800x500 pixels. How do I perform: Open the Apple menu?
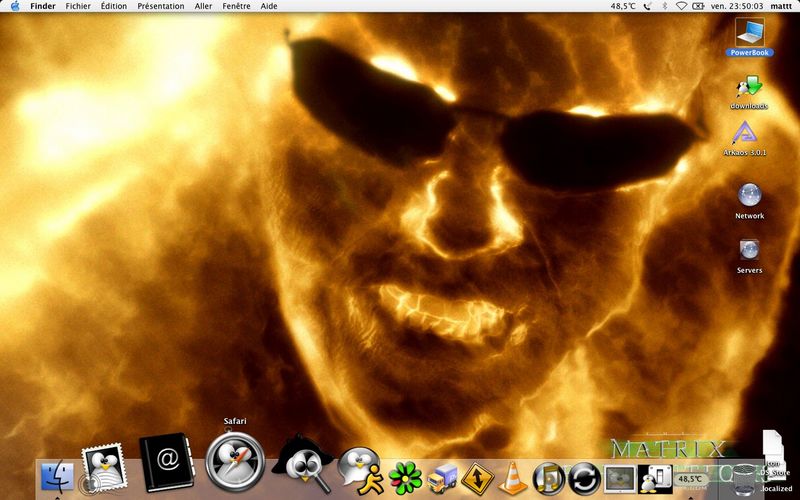coord(15,6)
